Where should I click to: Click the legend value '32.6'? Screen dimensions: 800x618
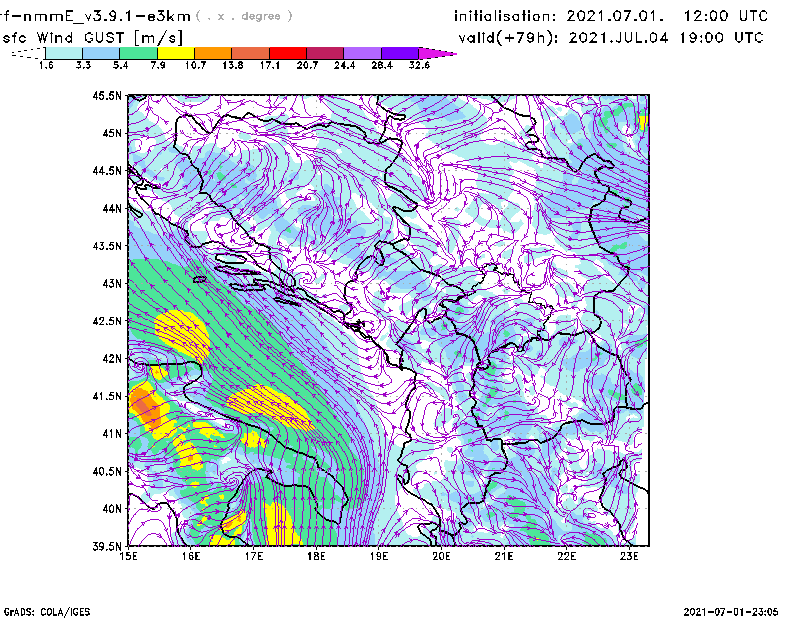(419, 65)
